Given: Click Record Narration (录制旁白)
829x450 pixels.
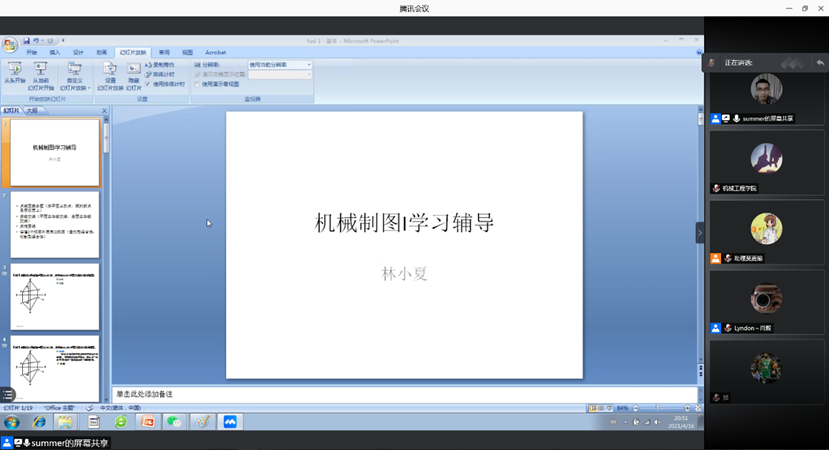Looking at the screenshot, I should click(160, 65).
